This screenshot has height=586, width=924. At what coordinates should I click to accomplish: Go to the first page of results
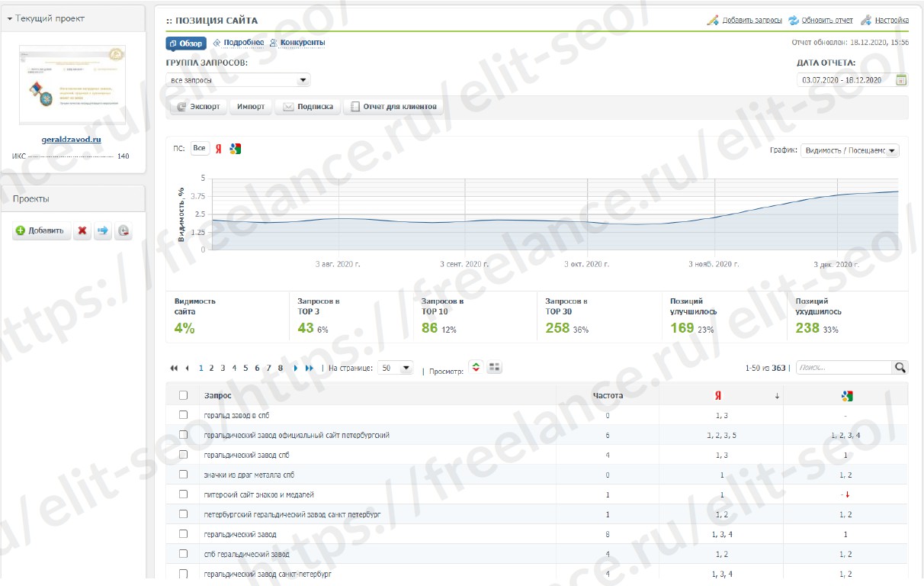pos(174,368)
